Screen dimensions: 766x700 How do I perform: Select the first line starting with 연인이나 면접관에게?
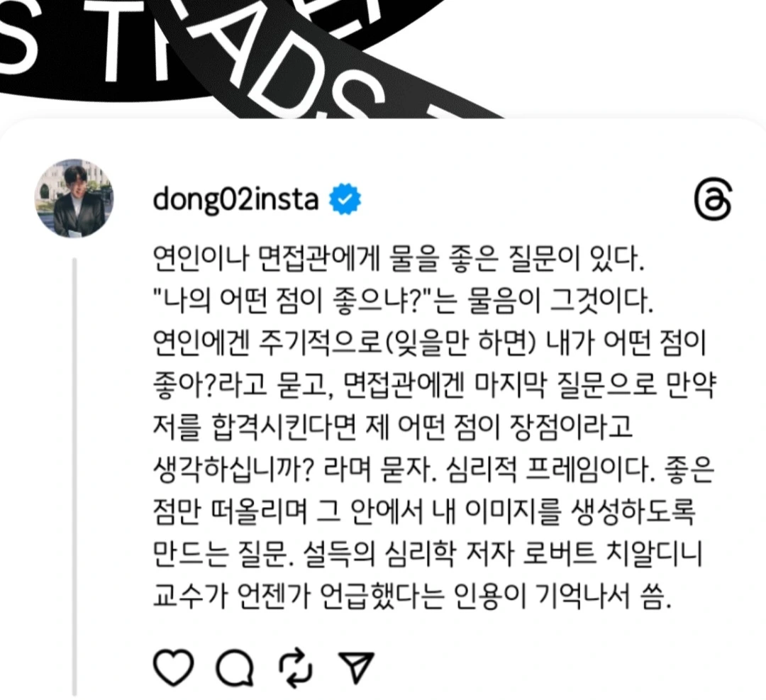click(398, 259)
